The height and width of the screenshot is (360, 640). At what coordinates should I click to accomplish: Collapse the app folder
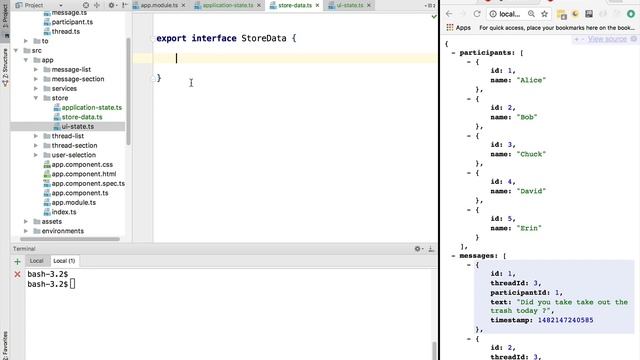coord(26,60)
